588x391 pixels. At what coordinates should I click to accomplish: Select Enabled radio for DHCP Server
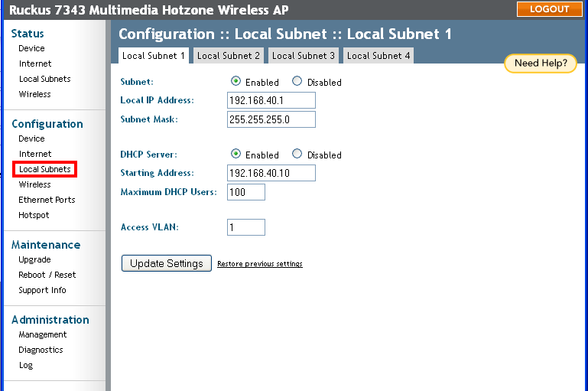tap(236, 154)
